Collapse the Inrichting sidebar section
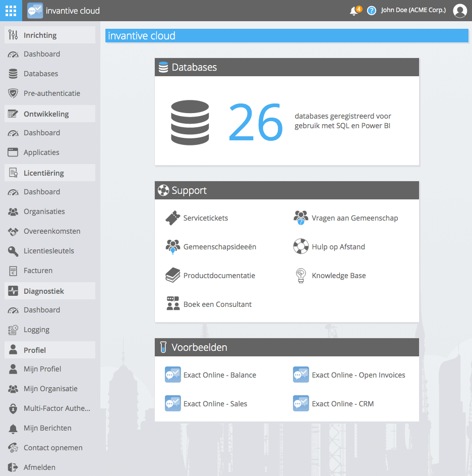472x476 pixels. tap(49, 35)
